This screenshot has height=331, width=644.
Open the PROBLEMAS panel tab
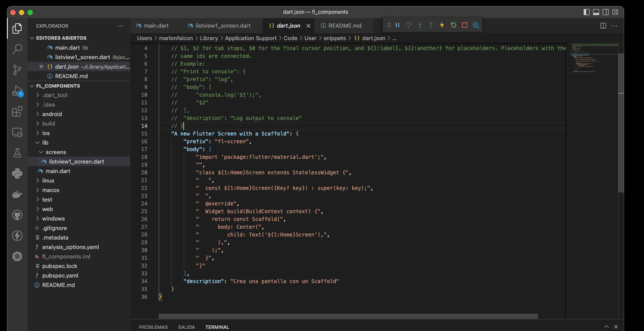pyautogui.click(x=153, y=327)
